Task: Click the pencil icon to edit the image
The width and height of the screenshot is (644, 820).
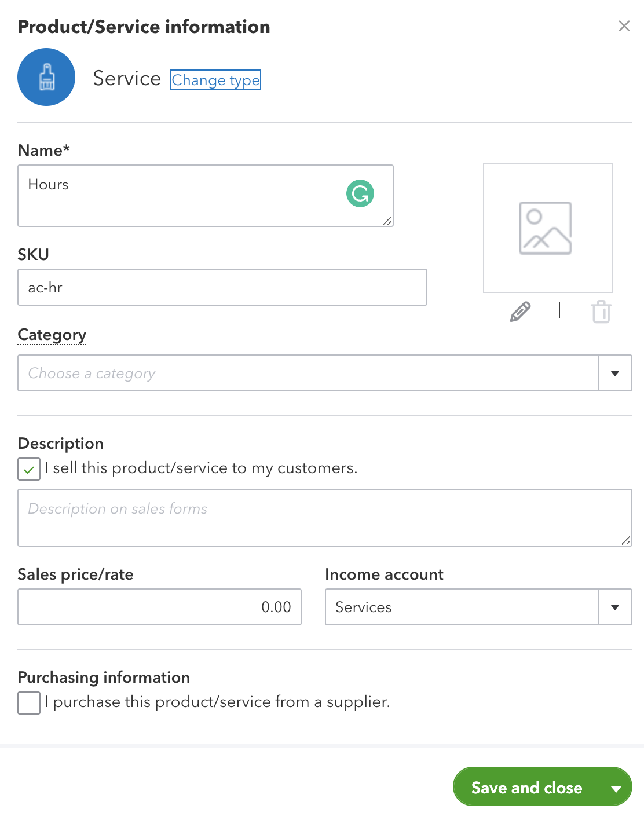Action: (x=519, y=312)
